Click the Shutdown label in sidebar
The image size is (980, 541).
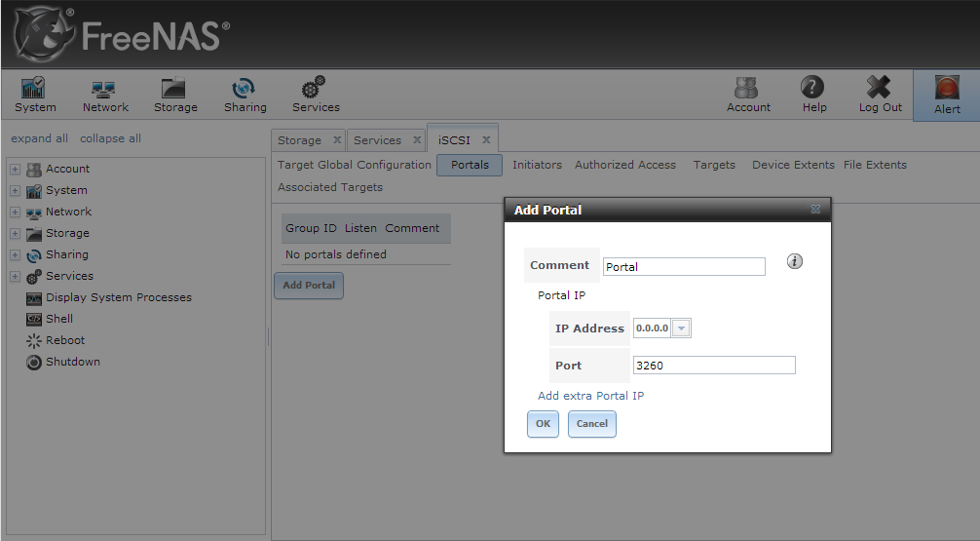click(72, 362)
